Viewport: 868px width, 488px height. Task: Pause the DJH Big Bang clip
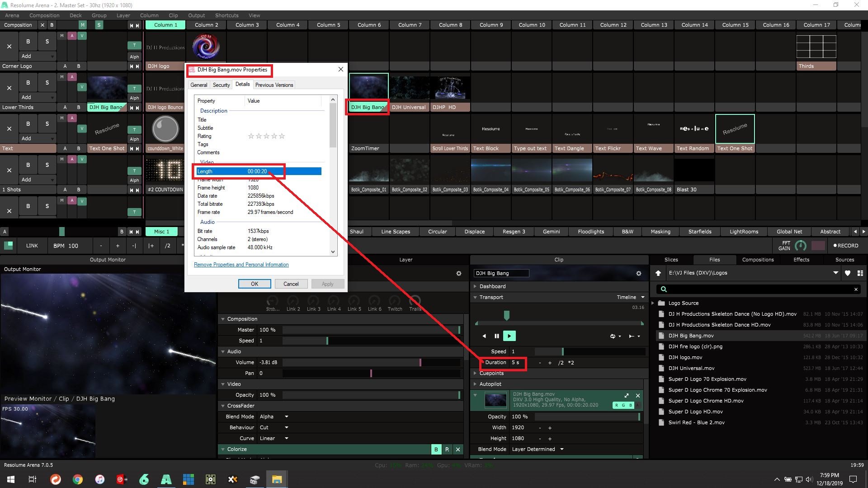tap(496, 336)
